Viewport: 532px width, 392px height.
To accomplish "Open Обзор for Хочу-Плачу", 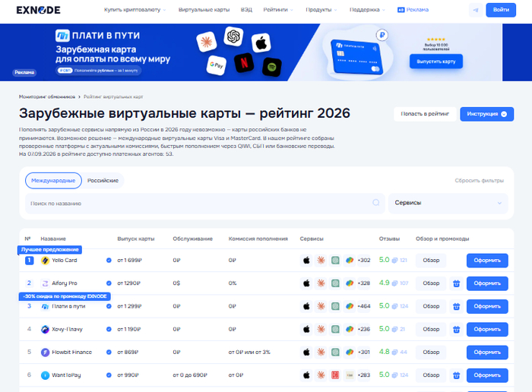I will click(x=431, y=329).
